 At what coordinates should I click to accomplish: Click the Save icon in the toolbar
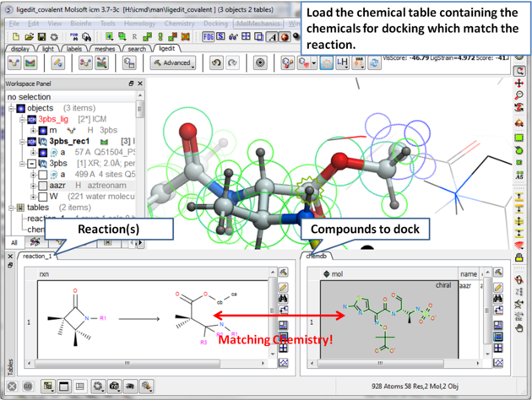click(42, 37)
